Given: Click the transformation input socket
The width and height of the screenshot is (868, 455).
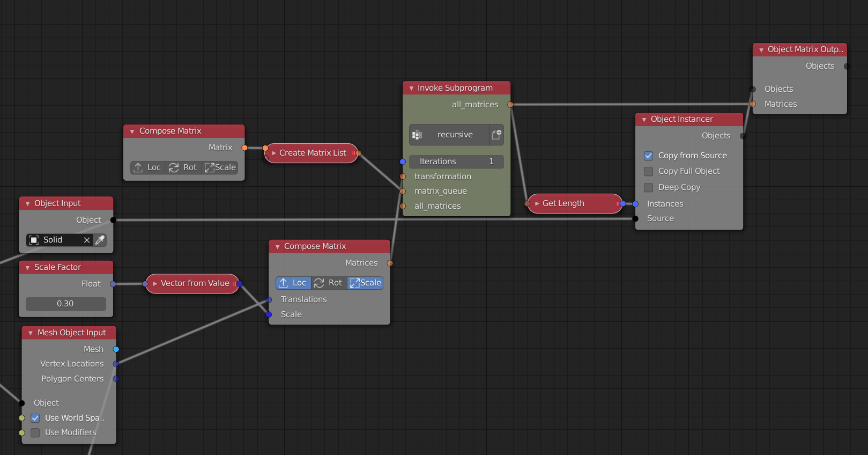Looking at the screenshot, I should tap(403, 177).
